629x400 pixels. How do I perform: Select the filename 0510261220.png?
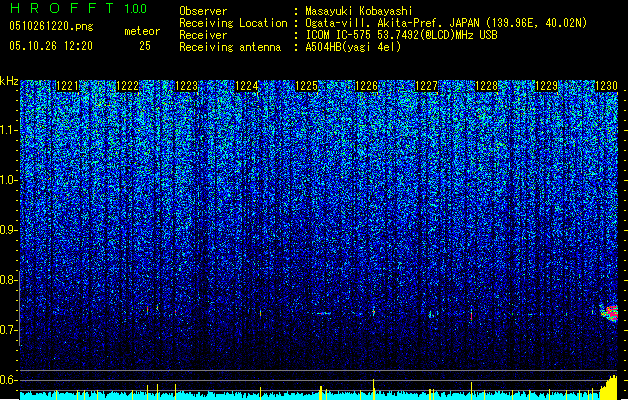(x=51, y=26)
